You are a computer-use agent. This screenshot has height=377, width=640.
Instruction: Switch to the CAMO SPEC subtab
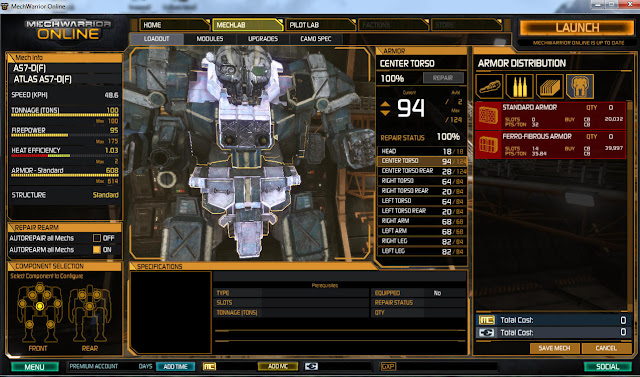click(x=316, y=39)
